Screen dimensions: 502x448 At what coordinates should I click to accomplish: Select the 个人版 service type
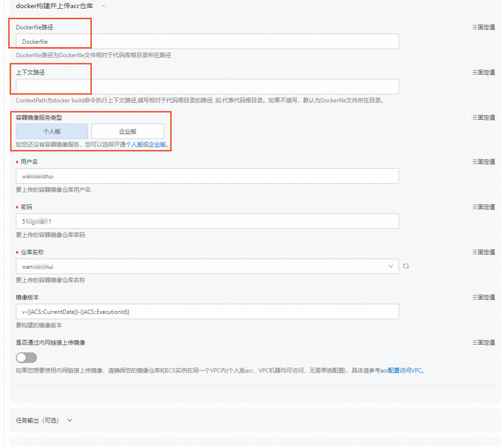[x=52, y=131]
